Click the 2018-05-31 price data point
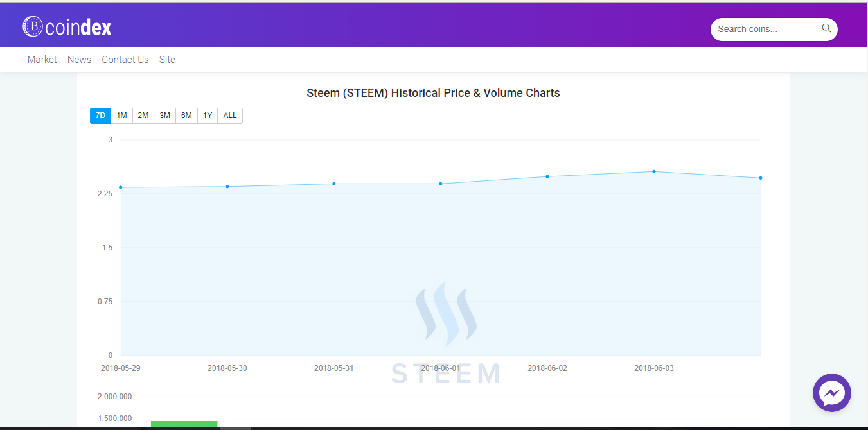 [334, 184]
